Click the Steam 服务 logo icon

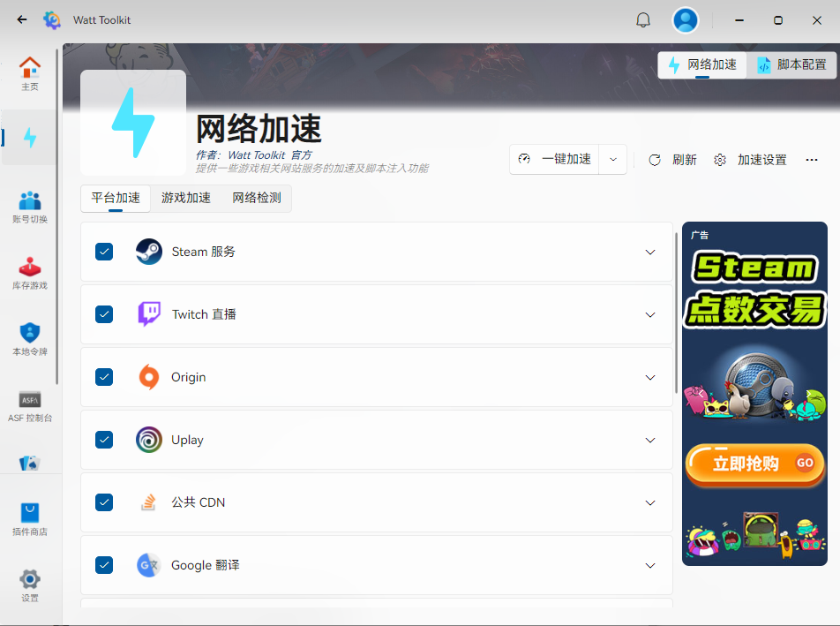pos(149,252)
